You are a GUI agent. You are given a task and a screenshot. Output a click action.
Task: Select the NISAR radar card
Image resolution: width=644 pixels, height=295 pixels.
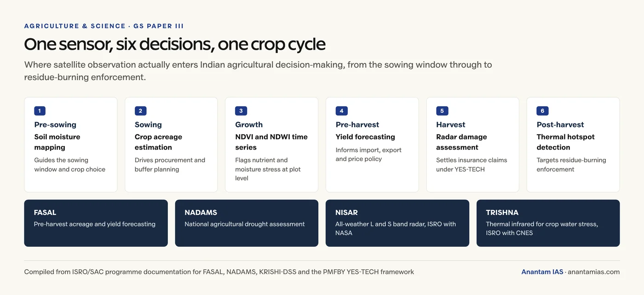(397, 223)
